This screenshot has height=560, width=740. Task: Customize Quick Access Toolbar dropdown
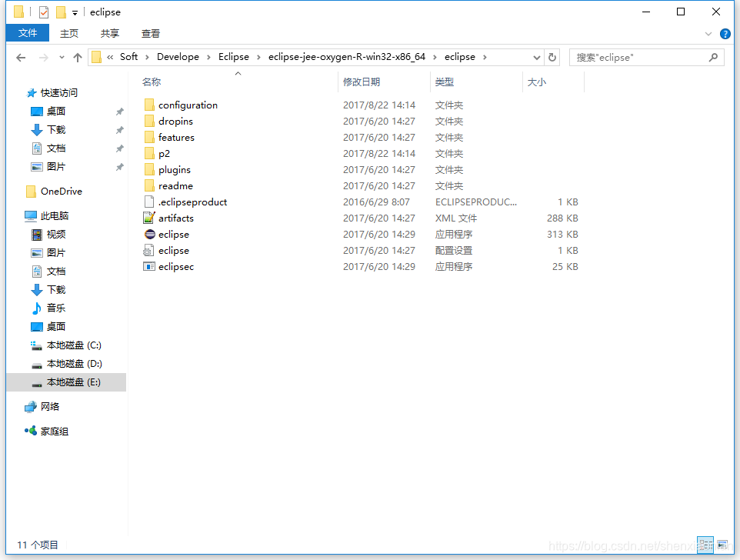[75, 13]
